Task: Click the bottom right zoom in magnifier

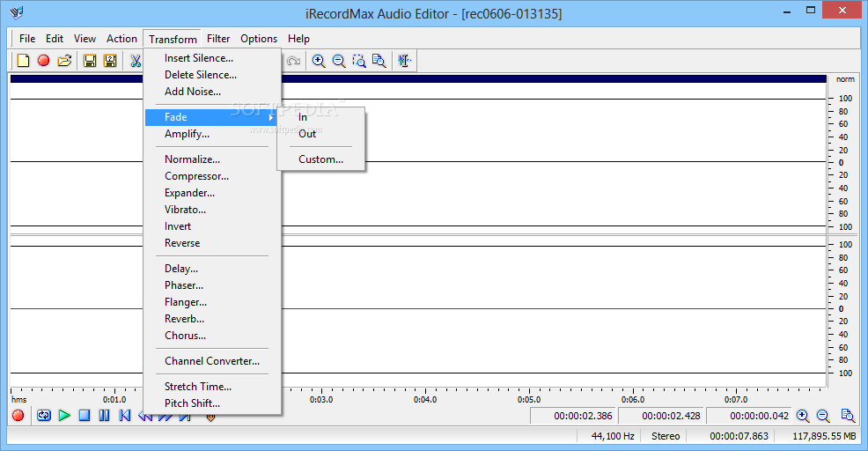Action: click(x=803, y=416)
